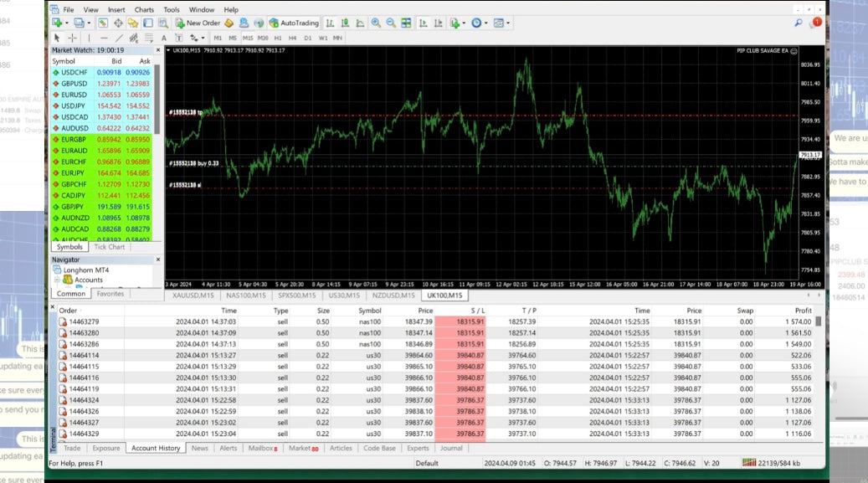The width and height of the screenshot is (868, 483).
Task: Click the connection status 22139/584 kb
Action: coord(771,463)
